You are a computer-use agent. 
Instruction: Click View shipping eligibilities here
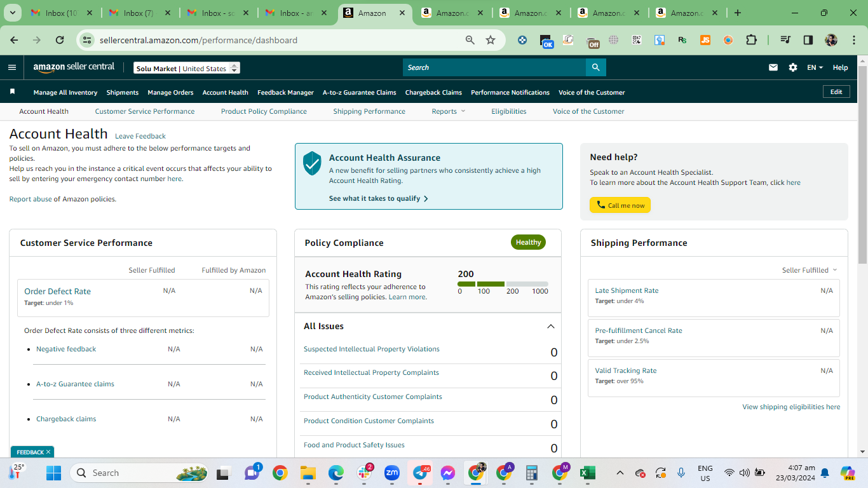(791, 407)
